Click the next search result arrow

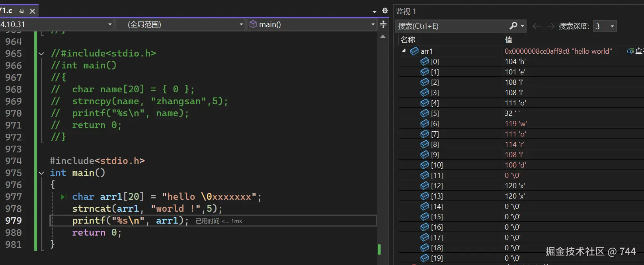(551, 26)
